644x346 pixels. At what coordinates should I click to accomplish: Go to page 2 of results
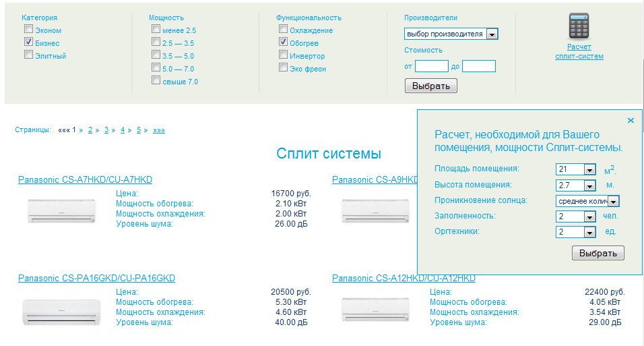90,130
